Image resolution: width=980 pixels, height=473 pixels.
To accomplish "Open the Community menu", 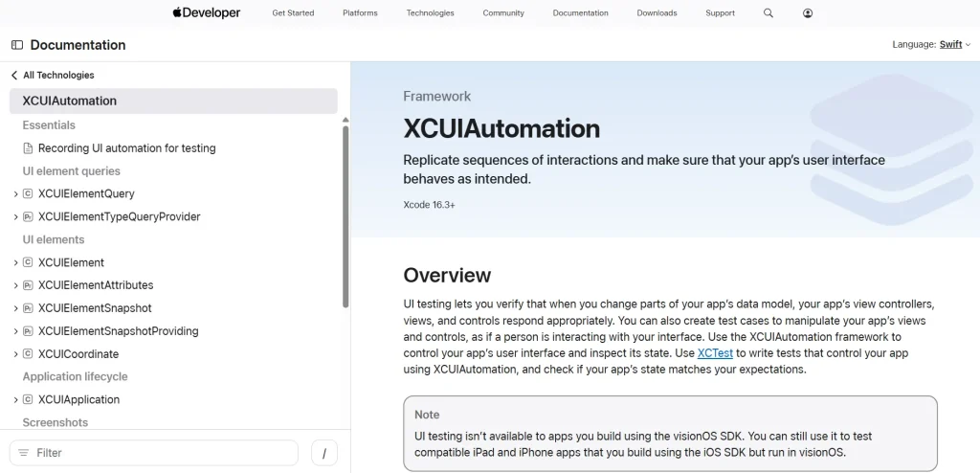I will click(x=503, y=13).
